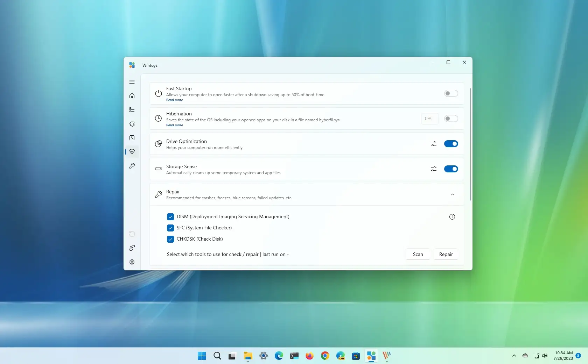Collapse the Repair section chevron
The width and height of the screenshot is (588, 364).
click(x=453, y=194)
